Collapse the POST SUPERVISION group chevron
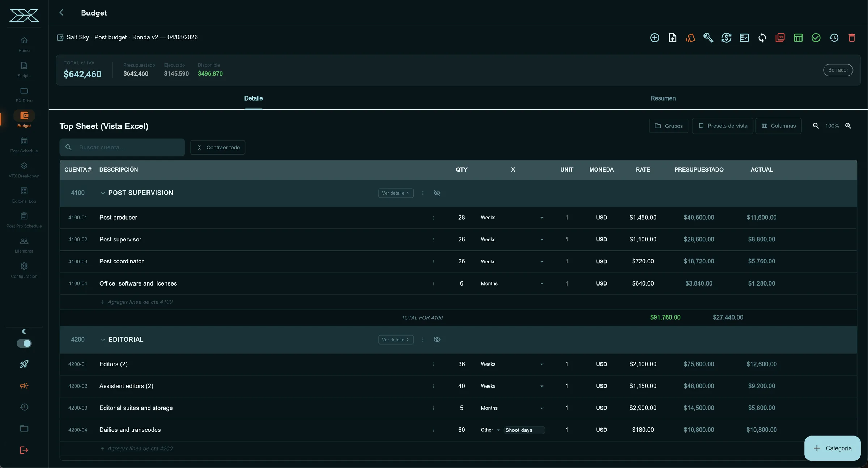Image resolution: width=868 pixels, height=468 pixels. click(103, 193)
